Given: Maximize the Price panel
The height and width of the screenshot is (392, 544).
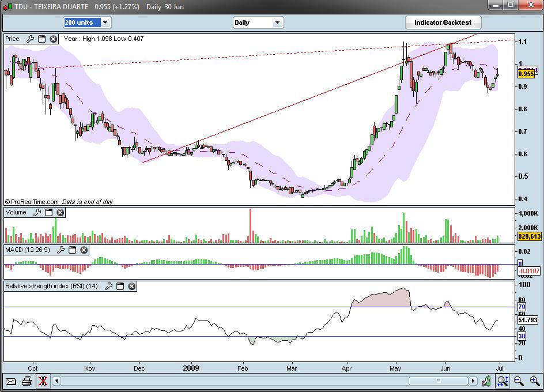Looking at the screenshot, I should [x=41, y=39].
